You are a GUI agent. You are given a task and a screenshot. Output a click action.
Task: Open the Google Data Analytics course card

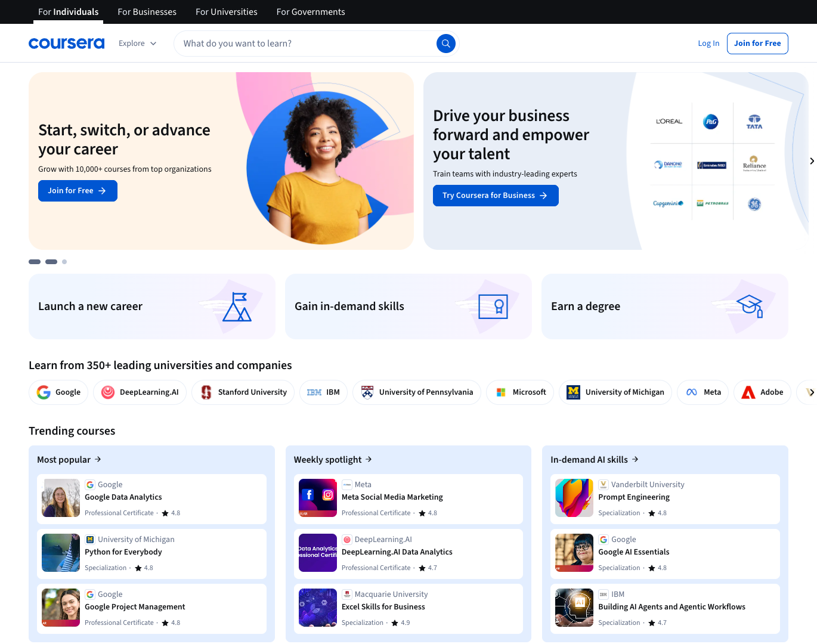pyautogui.click(x=151, y=498)
